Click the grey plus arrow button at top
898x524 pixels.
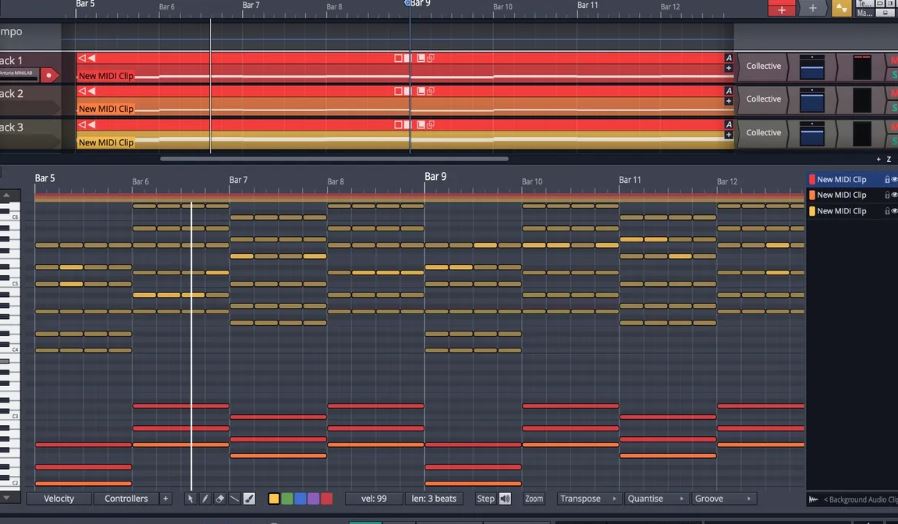coord(813,9)
